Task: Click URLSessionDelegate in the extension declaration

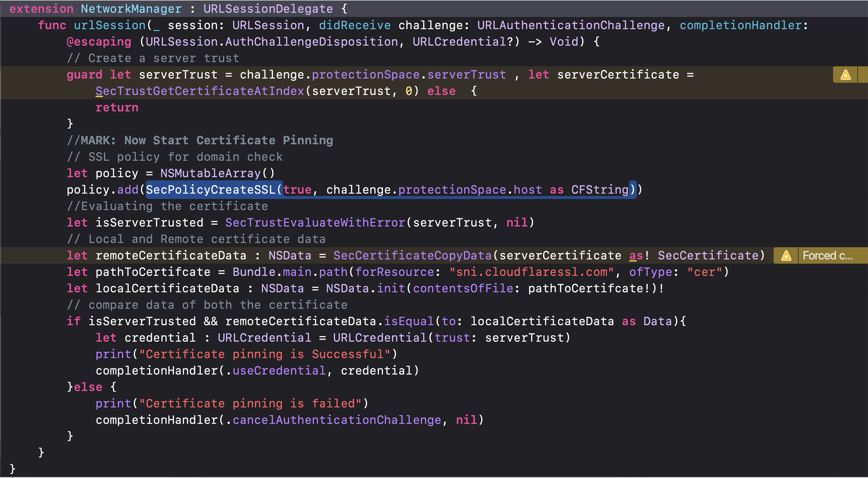Action: click(x=268, y=9)
